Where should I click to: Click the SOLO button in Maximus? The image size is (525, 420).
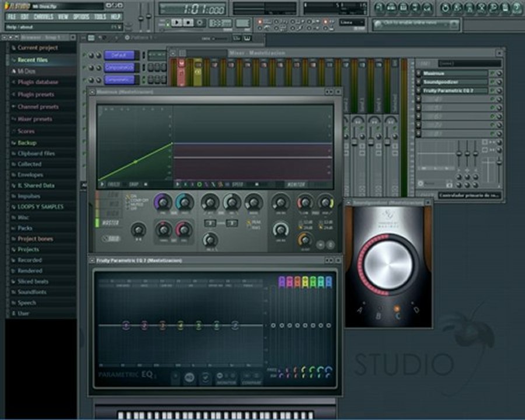click(x=111, y=239)
